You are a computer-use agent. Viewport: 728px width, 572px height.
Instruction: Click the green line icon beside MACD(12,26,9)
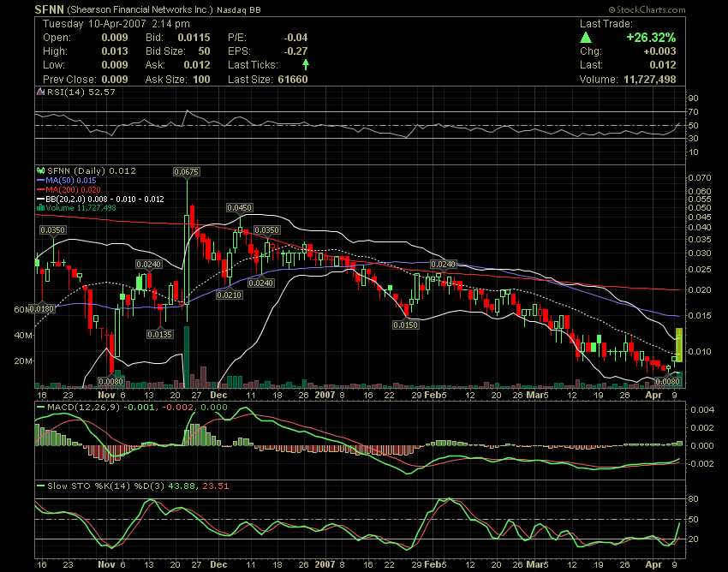click(x=39, y=409)
